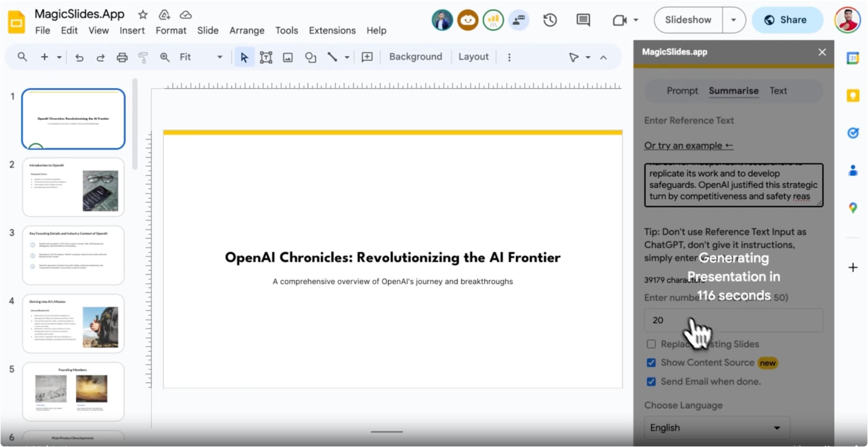This screenshot has width=868, height=447.
Task: Close the MagicSlides.app panel
Action: (x=822, y=52)
